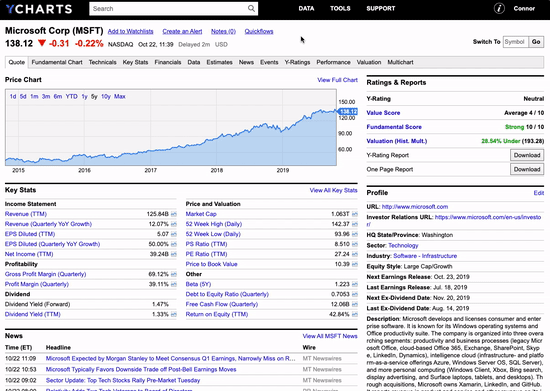
Task: Open View All MSFT News link
Action: [330, 336]
